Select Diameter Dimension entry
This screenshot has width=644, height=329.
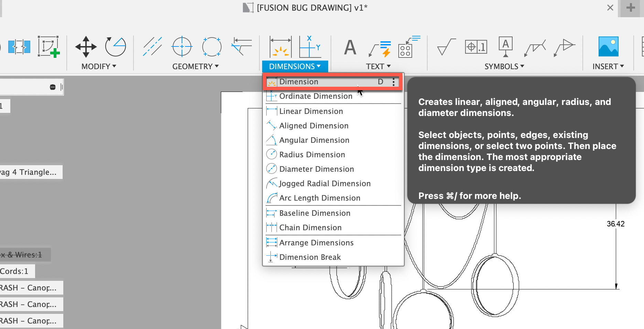click(333, 169)
